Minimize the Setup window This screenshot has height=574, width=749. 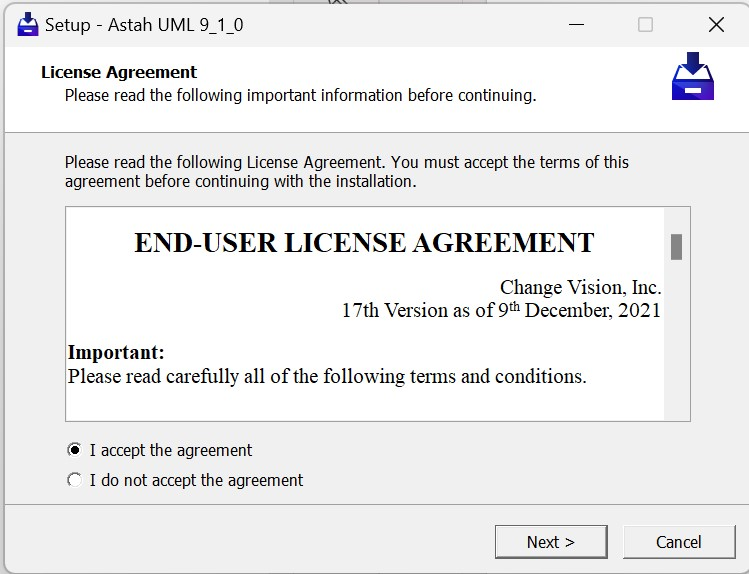[575, 24]
